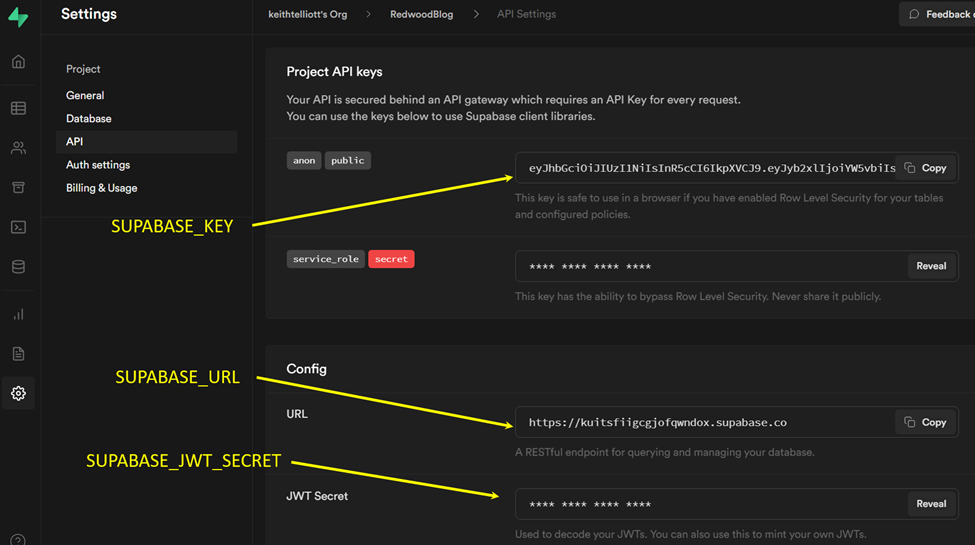This screenshot has height=545, width=975.
Task: Click the Supabase logo icon
Action: 18,17
